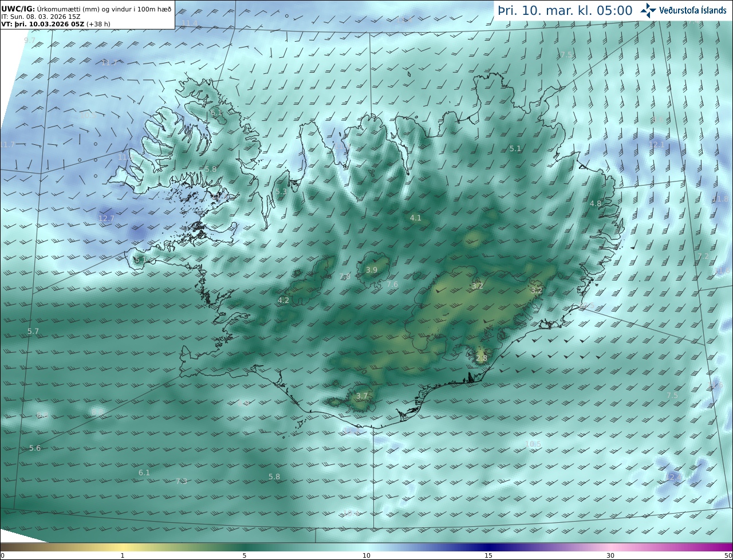Click the 12.7 value west of Iceland
This screenshot has width=733, height=560.
pyautogui.click(x=107, y=218)
